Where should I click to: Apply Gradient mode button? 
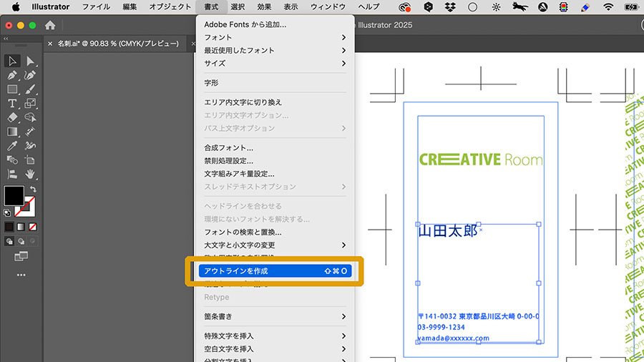click(21, 227)
